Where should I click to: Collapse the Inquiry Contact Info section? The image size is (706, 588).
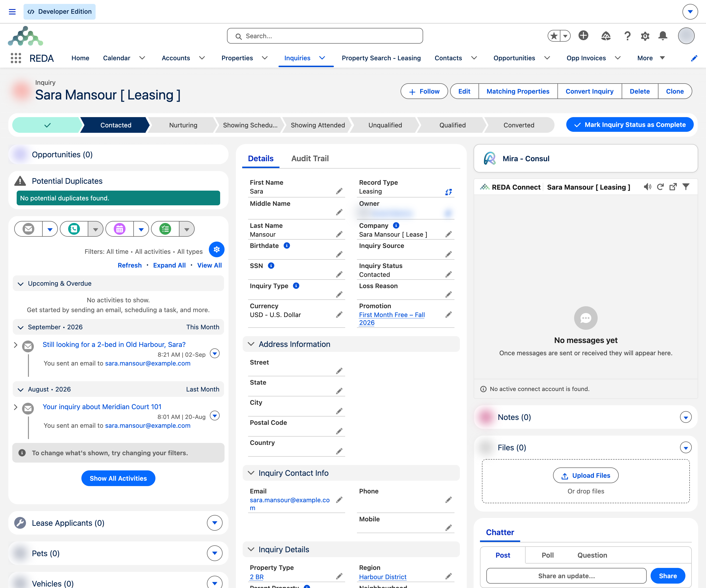[x=251, y=473]
